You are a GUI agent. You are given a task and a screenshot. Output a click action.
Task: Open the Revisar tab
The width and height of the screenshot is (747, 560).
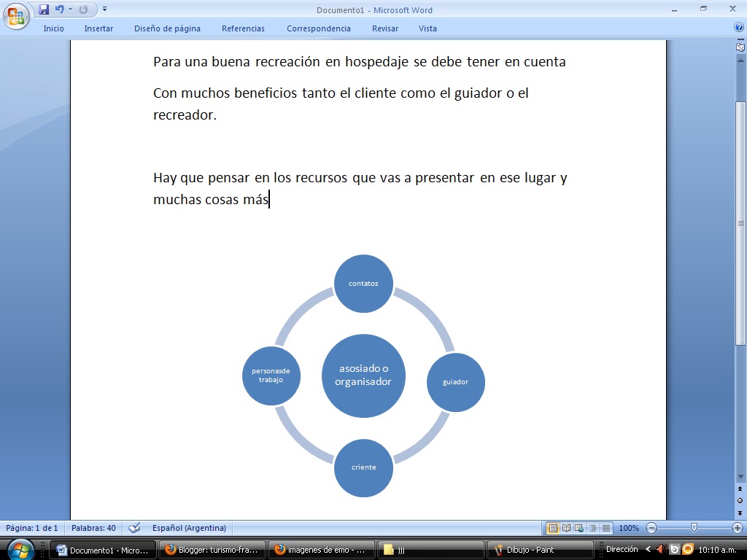coord(385,28)
